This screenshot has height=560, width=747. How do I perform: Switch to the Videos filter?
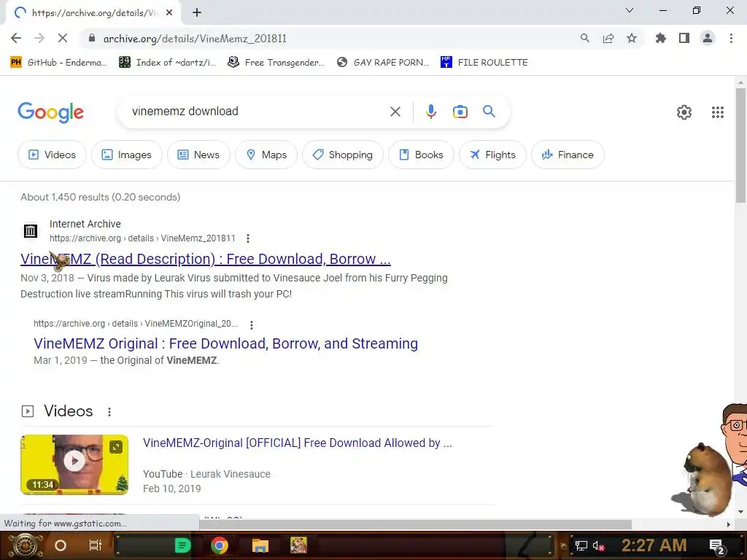tap(52, 155)
